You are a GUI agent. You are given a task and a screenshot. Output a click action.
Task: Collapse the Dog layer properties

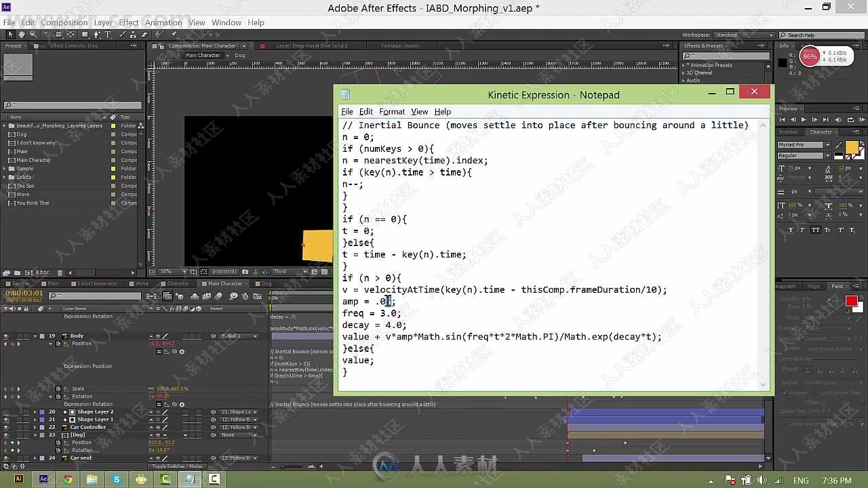click(35, 435)
